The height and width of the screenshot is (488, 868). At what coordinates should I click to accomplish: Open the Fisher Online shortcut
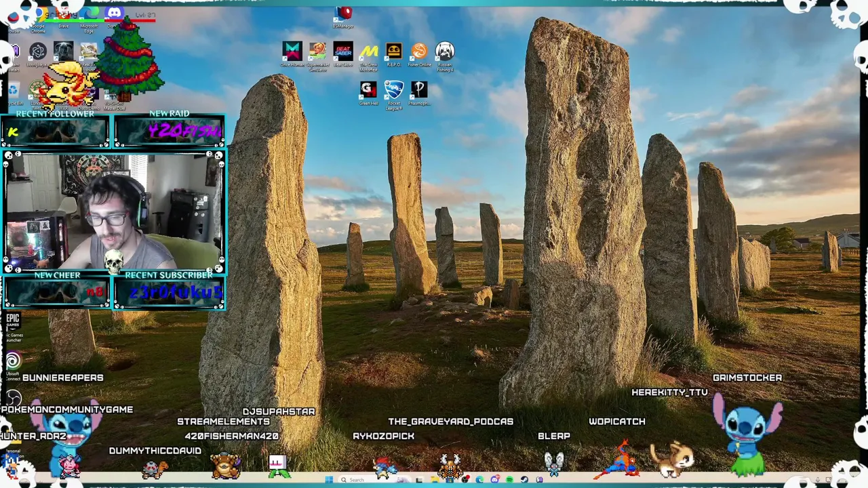[x=419, y=53]
